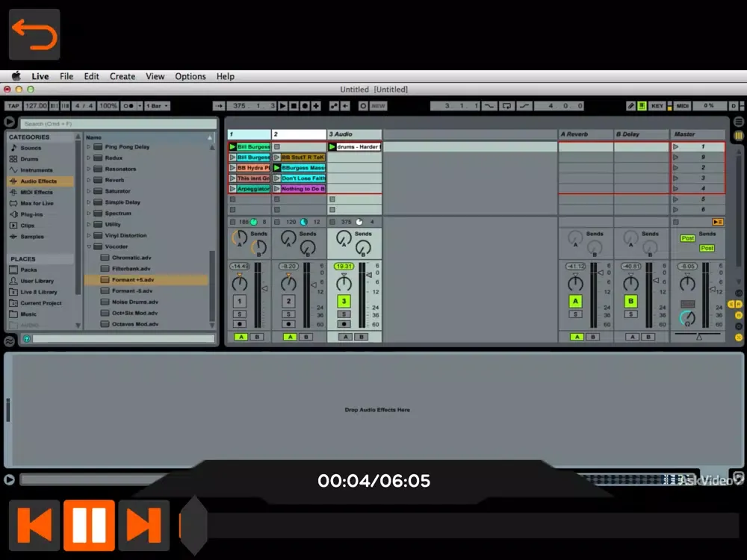Screen dimensions: 747x560
Task: Click the transport Stop button
Action: pos(294,106)
